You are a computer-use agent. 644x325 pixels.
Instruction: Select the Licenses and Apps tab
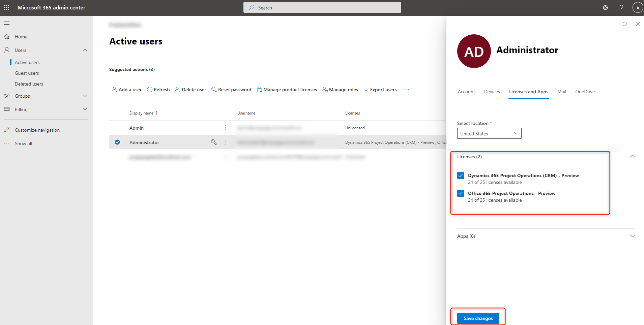(x=529, y=92)
